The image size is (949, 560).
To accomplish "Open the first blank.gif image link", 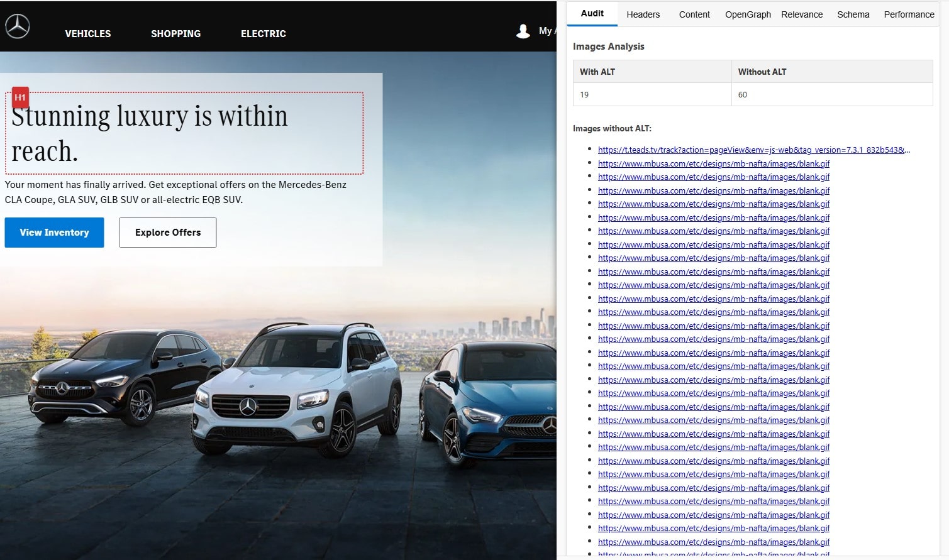I will 713,163.
